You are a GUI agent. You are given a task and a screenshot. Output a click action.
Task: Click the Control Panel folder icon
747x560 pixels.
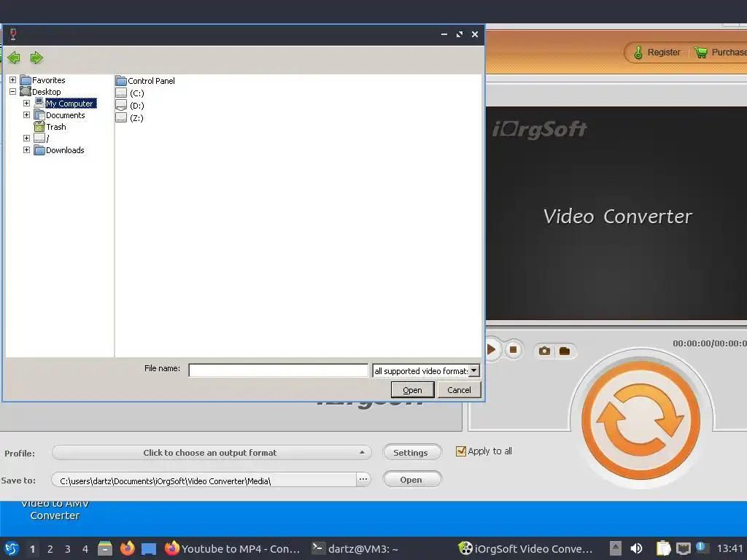[x=121, y=81]
